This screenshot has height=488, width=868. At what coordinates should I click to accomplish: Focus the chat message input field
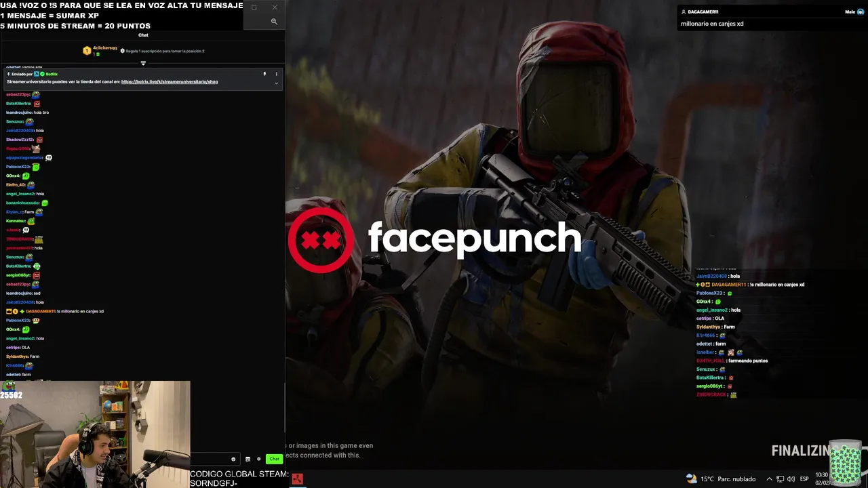pyautogui.click(x=214, y=459)
